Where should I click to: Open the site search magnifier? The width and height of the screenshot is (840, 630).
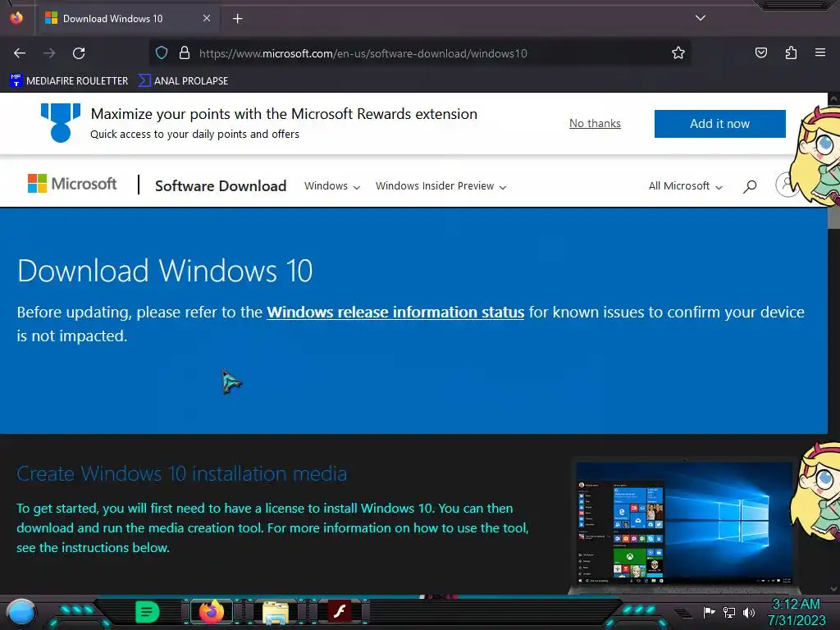750,186
